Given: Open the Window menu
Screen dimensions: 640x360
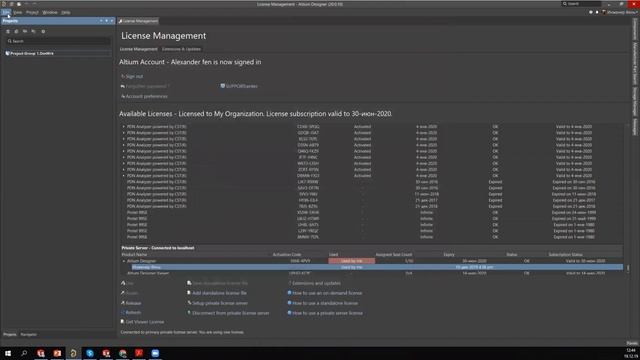Looking at the screenshot, I should point(50,12).
